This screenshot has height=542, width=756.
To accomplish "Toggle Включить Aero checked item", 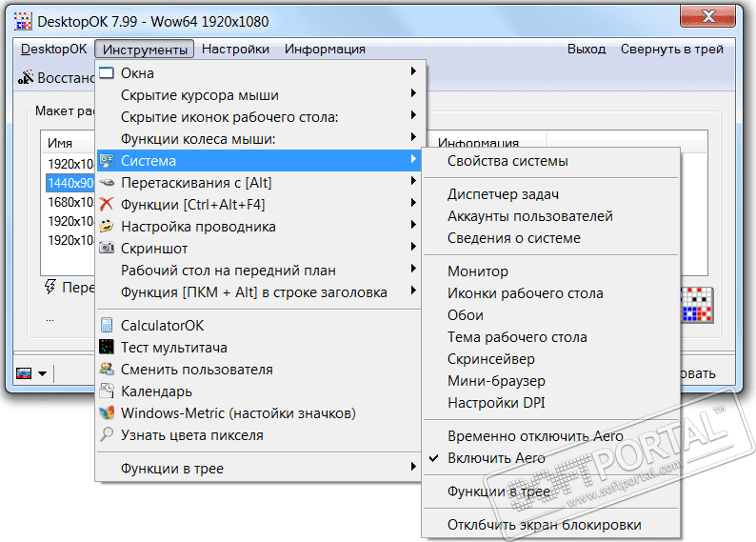I will click(x=551, y=457).
